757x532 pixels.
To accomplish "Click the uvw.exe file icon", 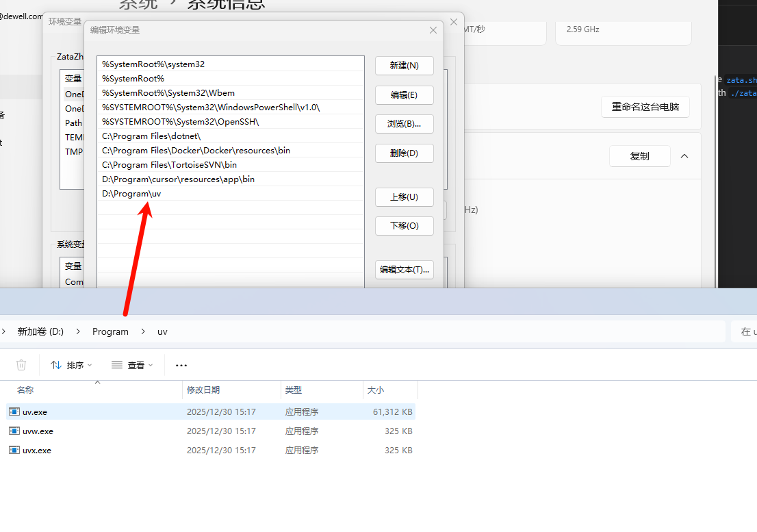I will pyautogui.click(x=14, y=431).
